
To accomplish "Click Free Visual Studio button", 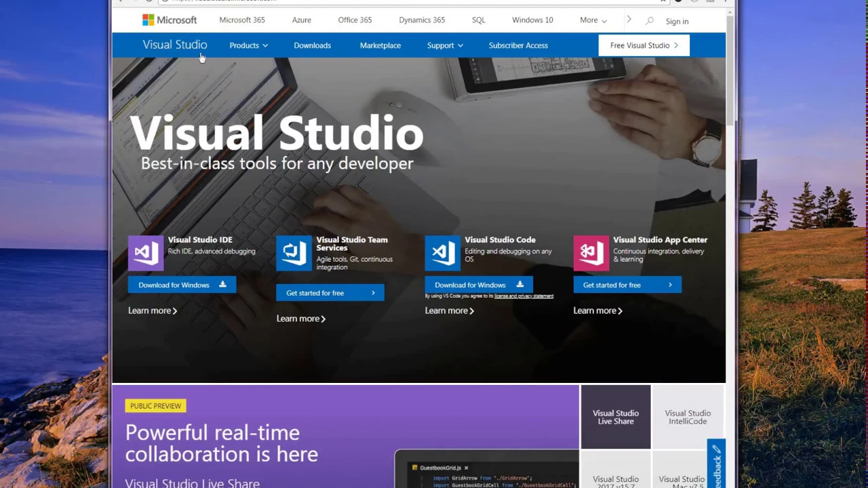I will tap(644, 45).
